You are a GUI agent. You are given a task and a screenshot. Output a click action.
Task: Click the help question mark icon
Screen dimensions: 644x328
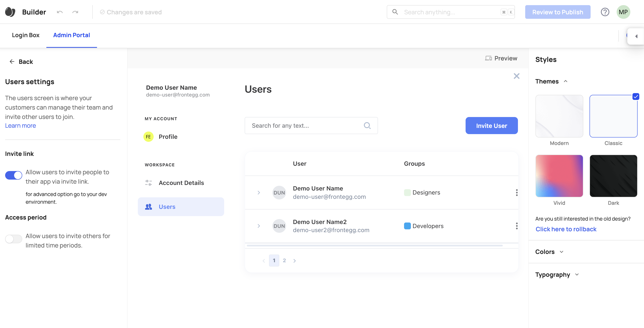pos(605,12)
